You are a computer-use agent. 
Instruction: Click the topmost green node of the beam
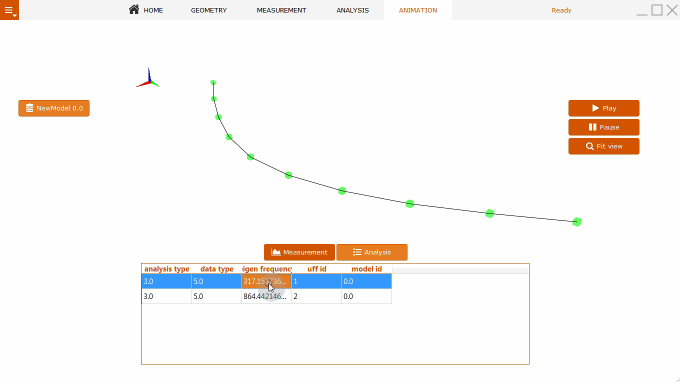[x=213, y=82]
